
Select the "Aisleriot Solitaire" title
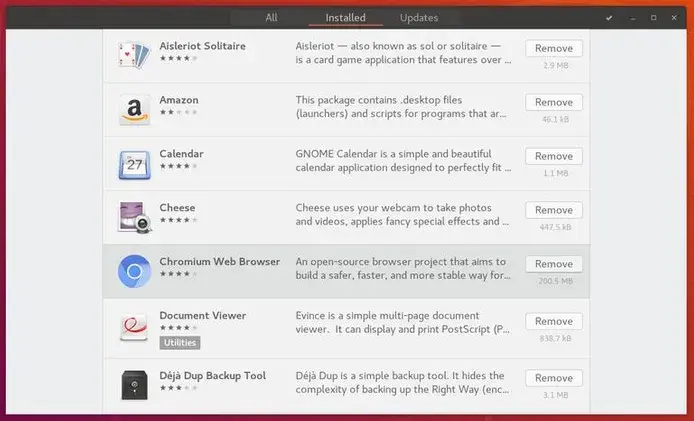(202, 46)
